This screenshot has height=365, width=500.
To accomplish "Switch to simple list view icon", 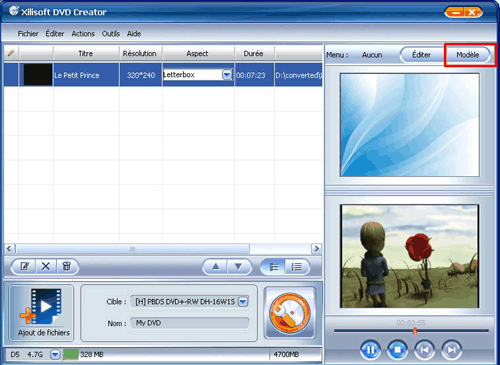I will coord(296,267).
